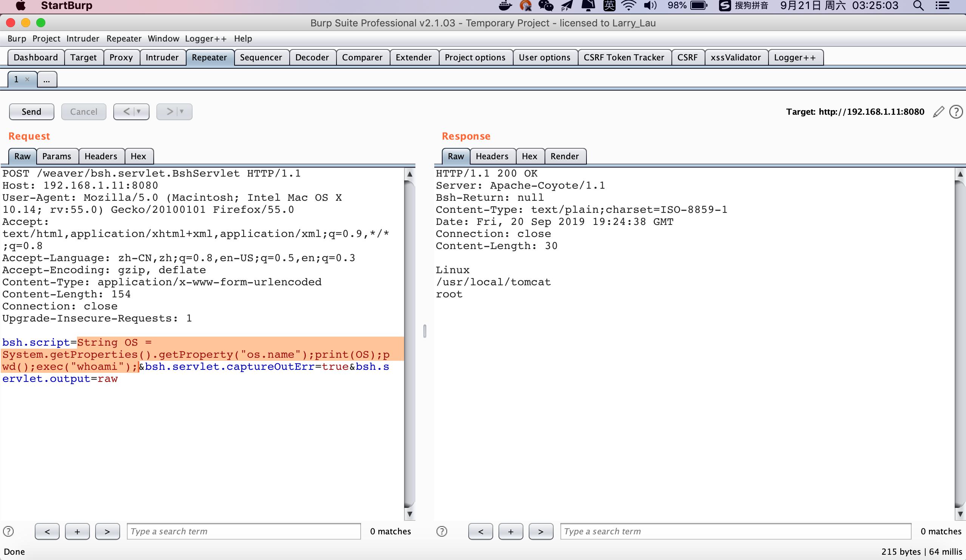Image resolution: width=966 pixels, height=560 pixels.
Task: Expand the back history dropdown arrow
Action: [139, 112]
